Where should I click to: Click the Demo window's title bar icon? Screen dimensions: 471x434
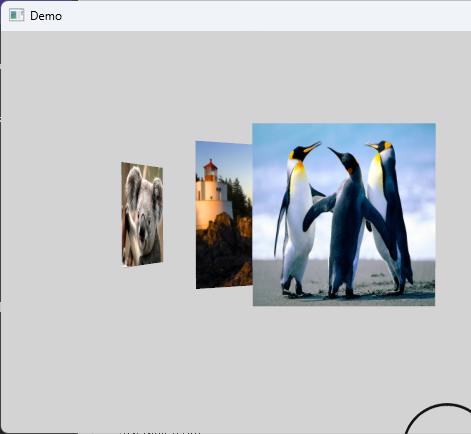(x=17, y=15)
